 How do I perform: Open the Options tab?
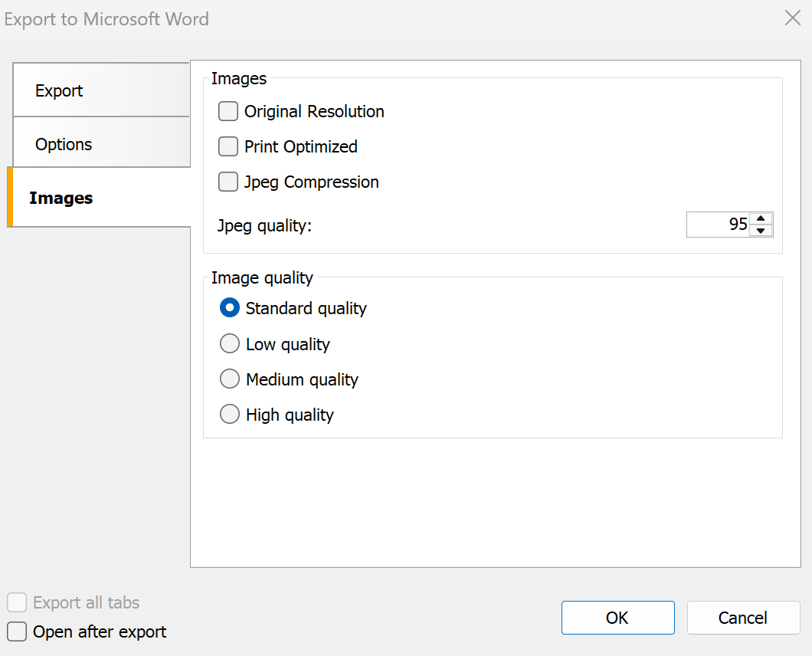(100, 144)
